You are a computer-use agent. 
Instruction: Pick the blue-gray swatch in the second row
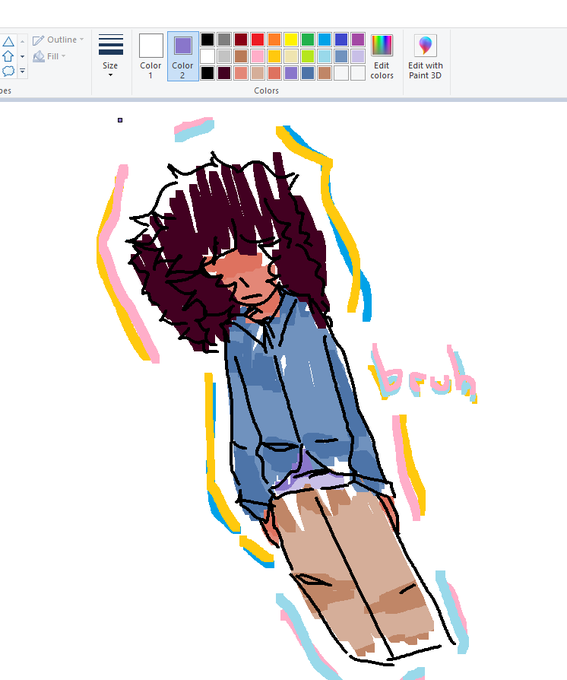click(x=341, y=56)
